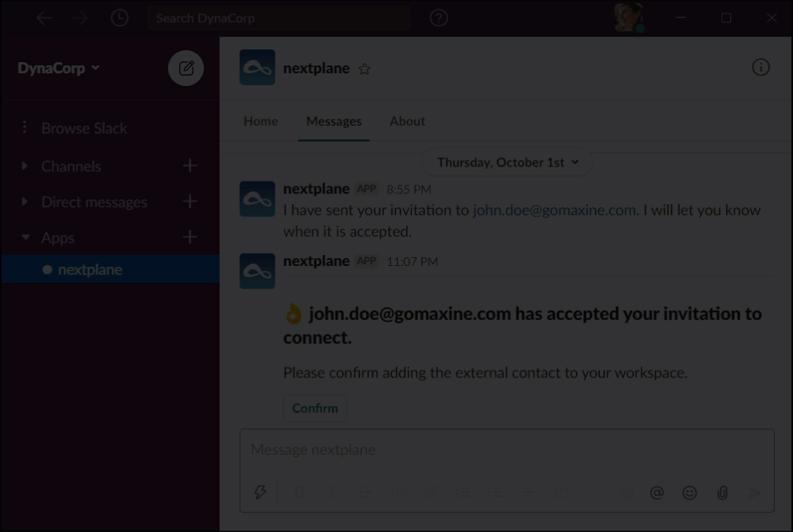This screenshot has height=532, width=793.
Task: Open history clock icon
Action: pyautogui.click(x=119, y=18)
